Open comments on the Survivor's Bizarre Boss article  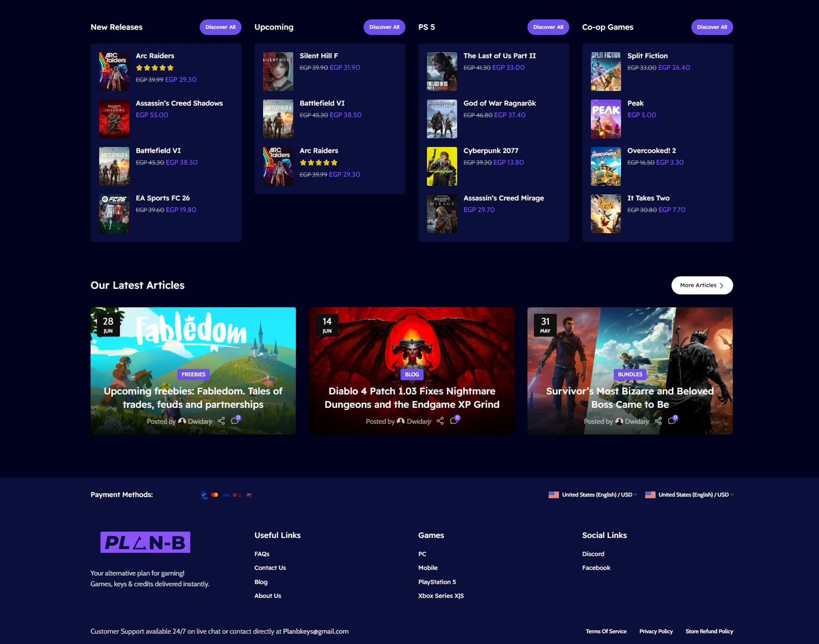[673, 420]
